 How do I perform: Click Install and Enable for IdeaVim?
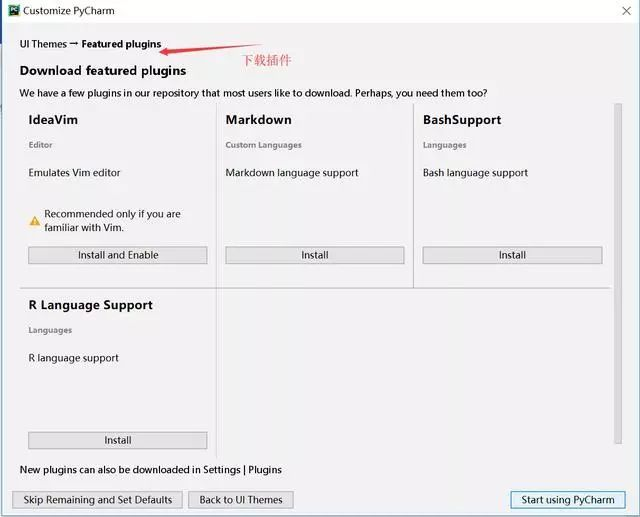118,255
